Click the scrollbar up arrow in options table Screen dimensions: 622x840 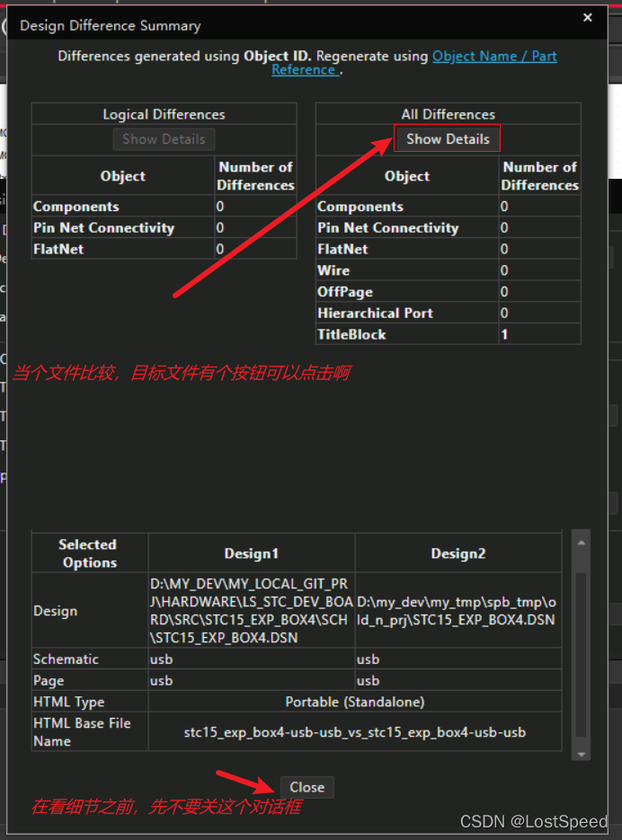pos(581,542)
